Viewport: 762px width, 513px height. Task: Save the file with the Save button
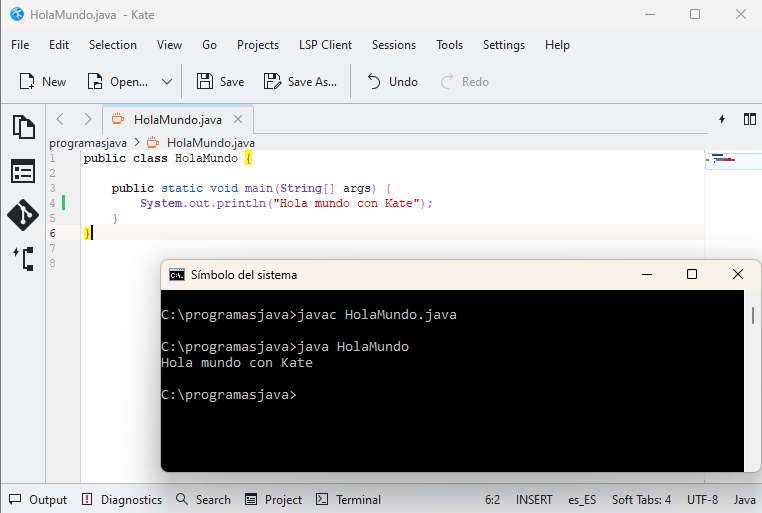tap(220, 82)
